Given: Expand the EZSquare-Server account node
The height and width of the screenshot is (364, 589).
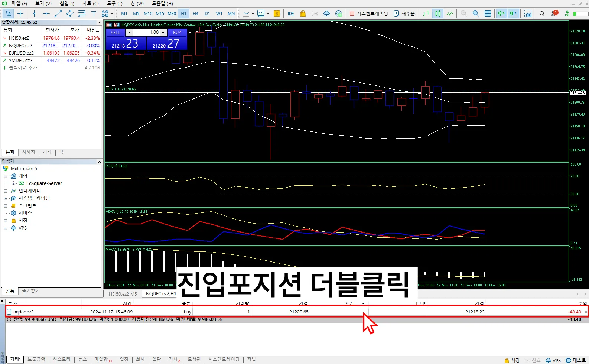Looking at the screenshot, I should tap(13, 183).
